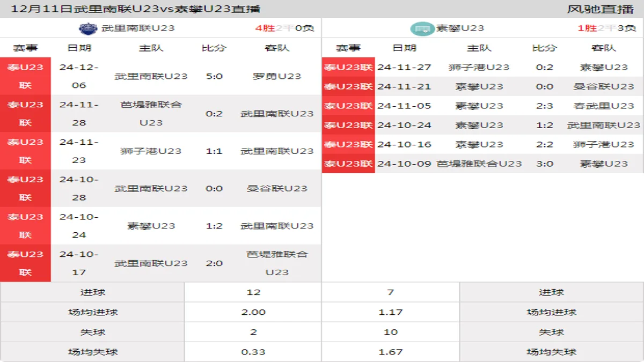Click the 2:3 score cell

[x=544, y=106]
